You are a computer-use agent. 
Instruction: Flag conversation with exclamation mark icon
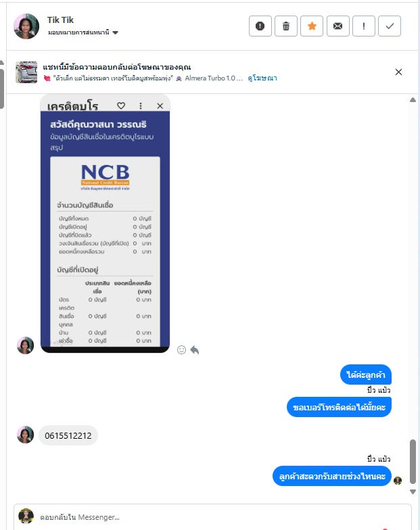[x=364, y=26]
